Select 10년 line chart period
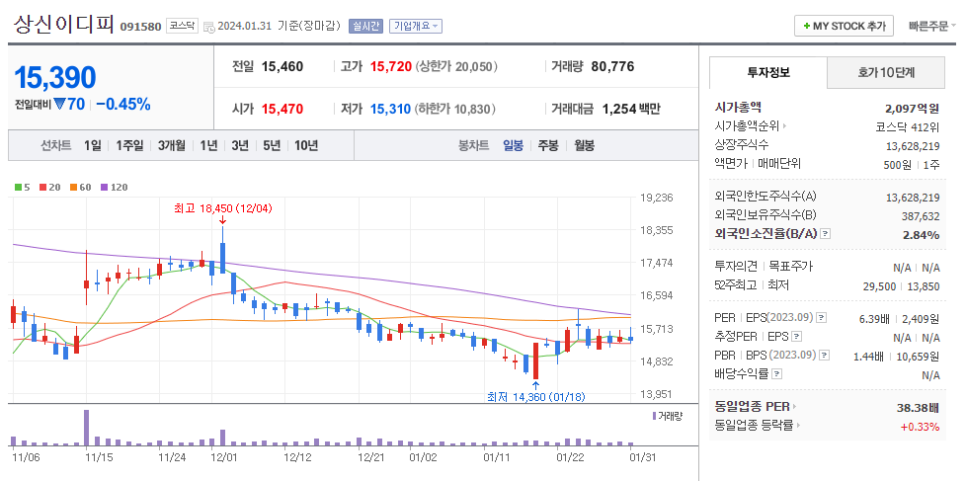Viewport: 966px width, 481px height. [x=306, y=146]
